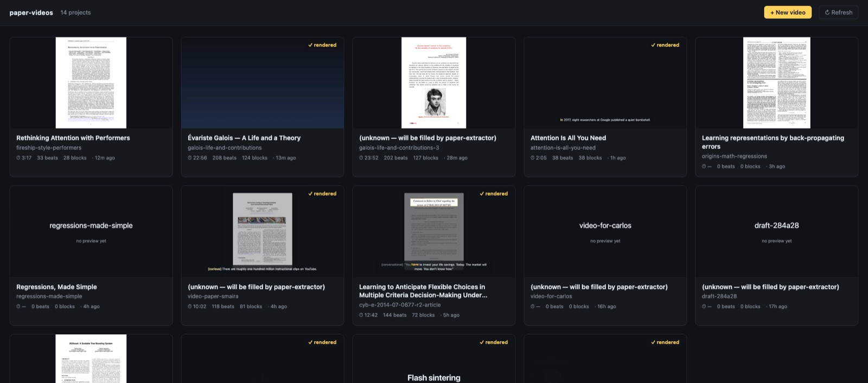Click rendered badge on cyb-e-2014 article card
Viewport: 868px width, 383px height.
coord(494,194)
